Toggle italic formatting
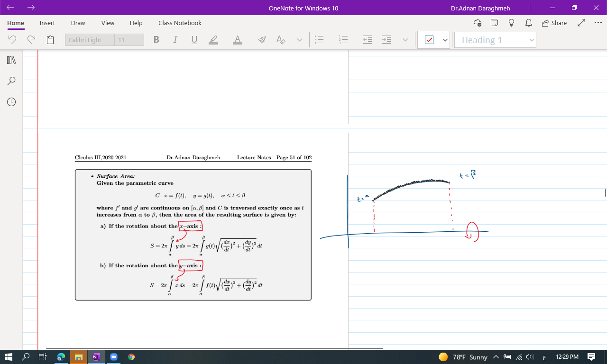The image size is (607, 364). coord(175,40)
